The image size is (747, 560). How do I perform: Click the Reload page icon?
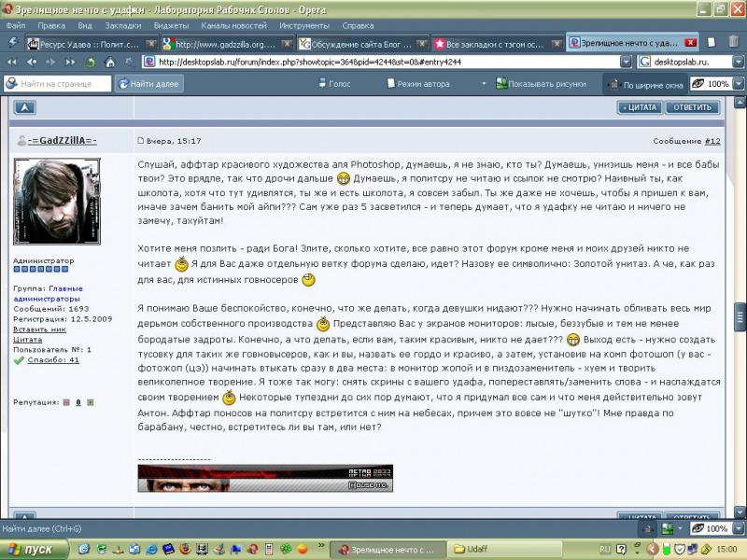(x=91, y=63)
